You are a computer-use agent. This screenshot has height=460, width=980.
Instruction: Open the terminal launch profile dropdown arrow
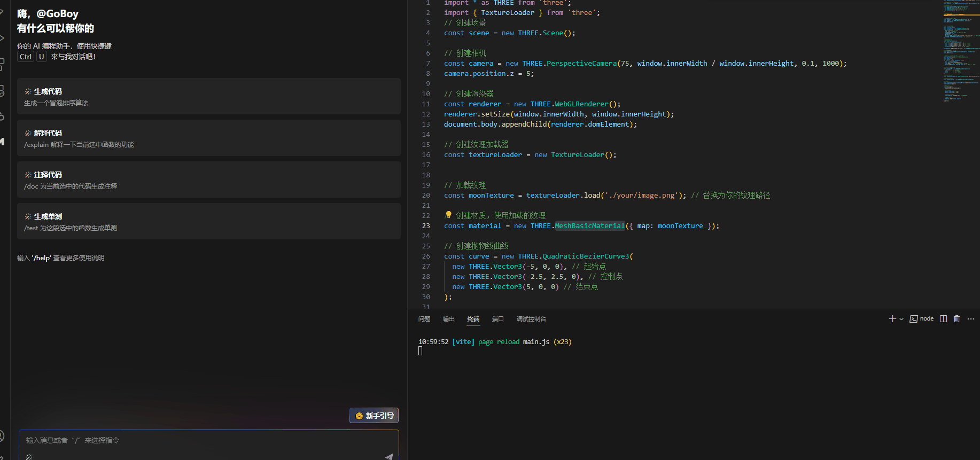pos(901,319)
